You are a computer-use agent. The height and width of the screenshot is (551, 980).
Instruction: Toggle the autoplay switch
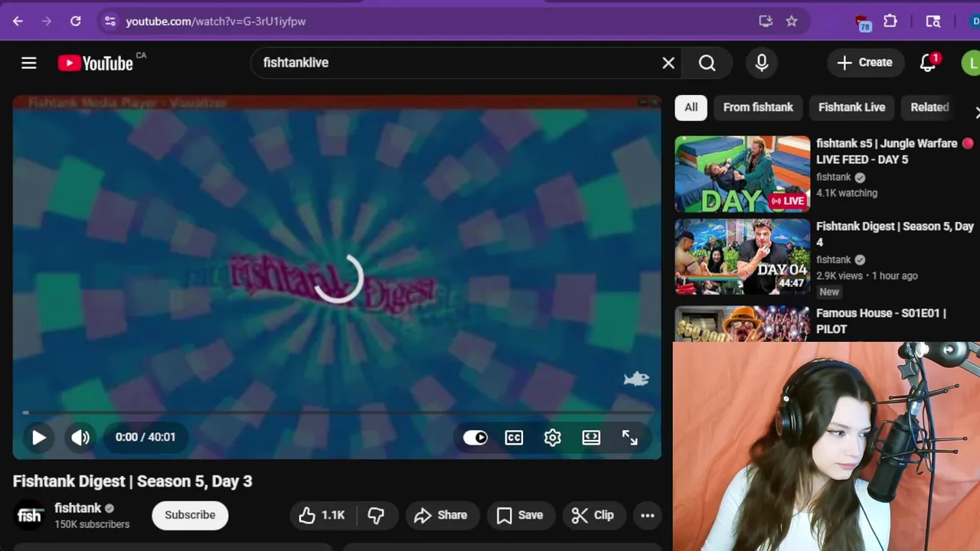click(475, 437)
